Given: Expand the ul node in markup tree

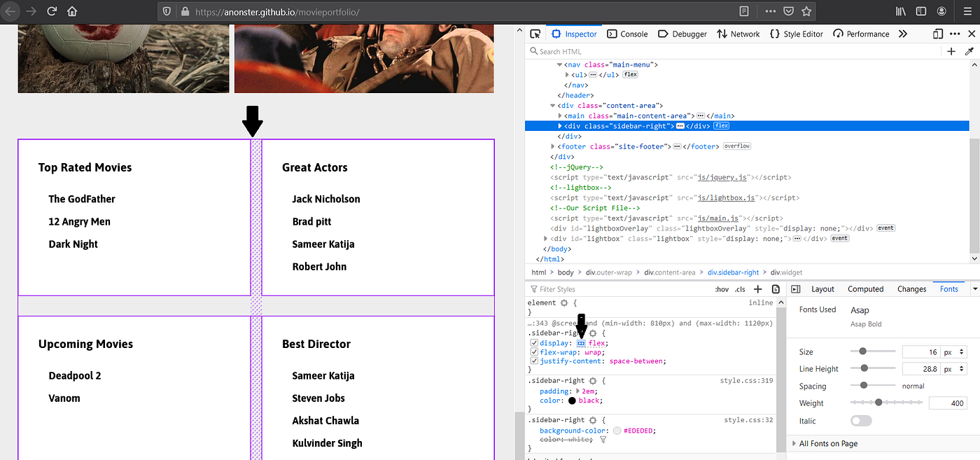Looking at the screenshot, I should (568, 74).
